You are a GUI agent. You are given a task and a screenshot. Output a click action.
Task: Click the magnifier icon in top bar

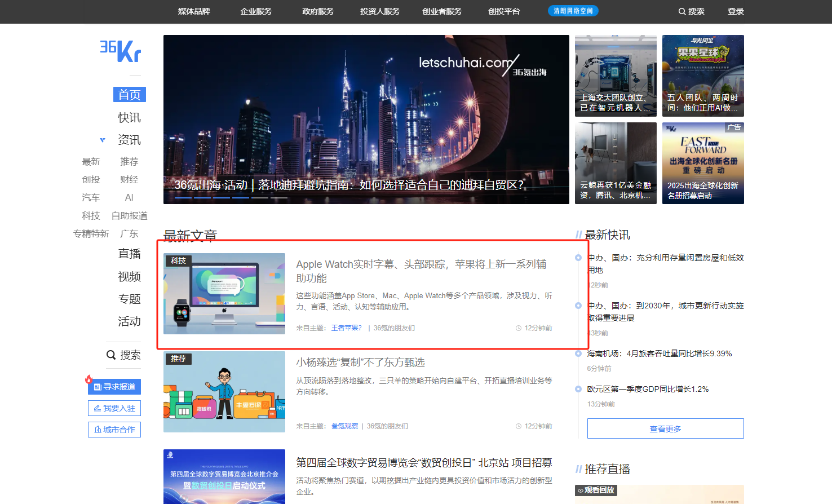(682, 11)
